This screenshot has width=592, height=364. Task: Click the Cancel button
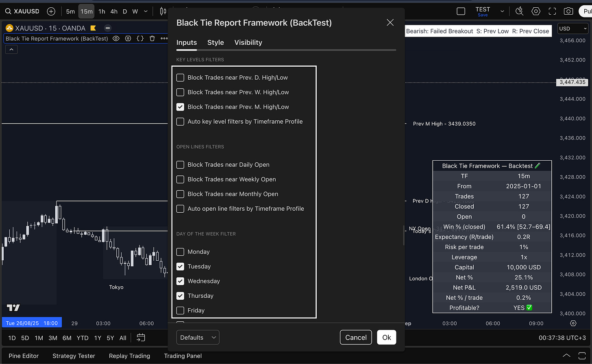click(x=356, y=338)
